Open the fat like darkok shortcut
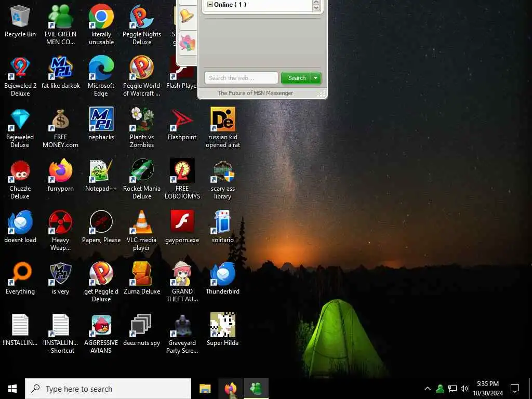Screen dimensions: 532x399 pyautogui.click(x=60, y=73)
